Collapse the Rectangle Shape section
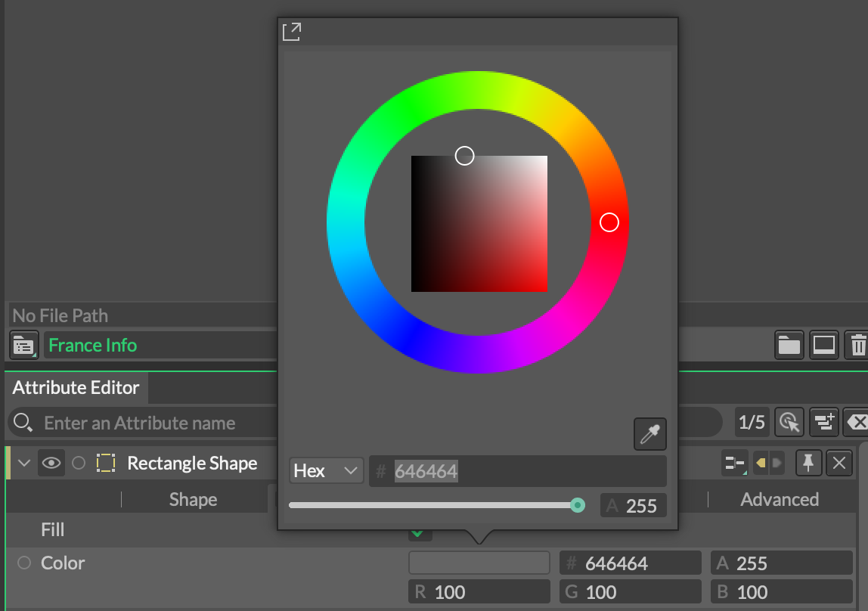The width and height of the screenshot is (868, 611). (x=23, y=463)
